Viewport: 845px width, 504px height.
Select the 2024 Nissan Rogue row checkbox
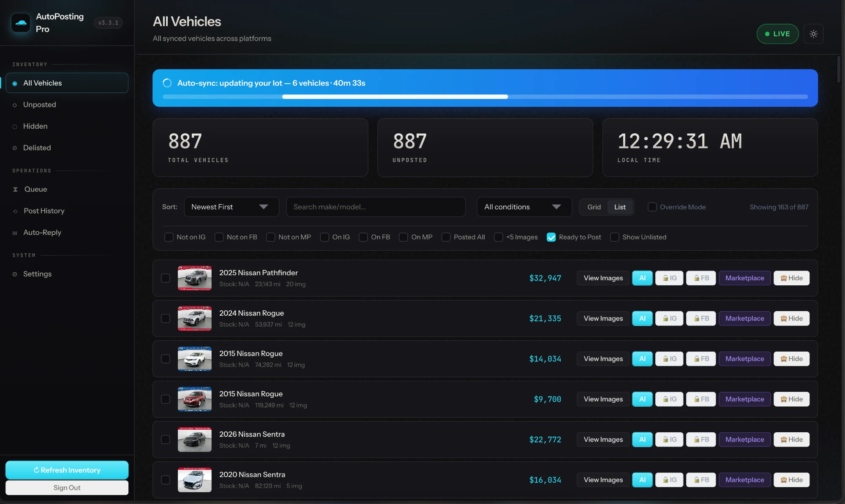click(166, 318)
